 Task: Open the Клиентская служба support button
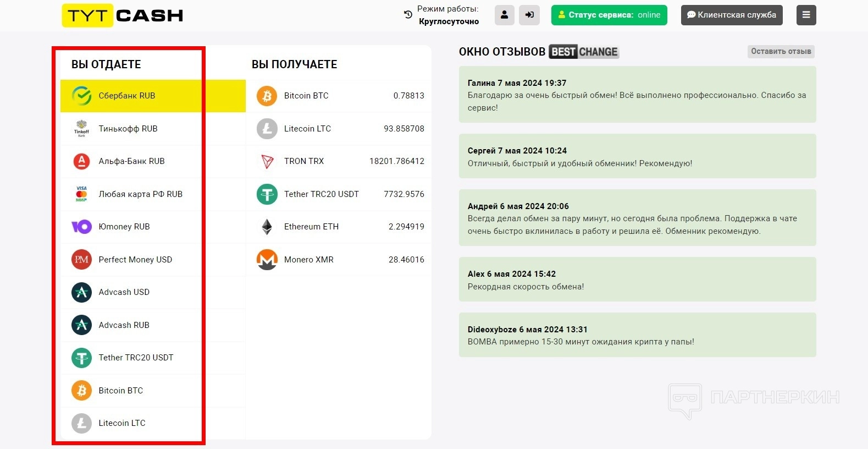tap(732, 15)
